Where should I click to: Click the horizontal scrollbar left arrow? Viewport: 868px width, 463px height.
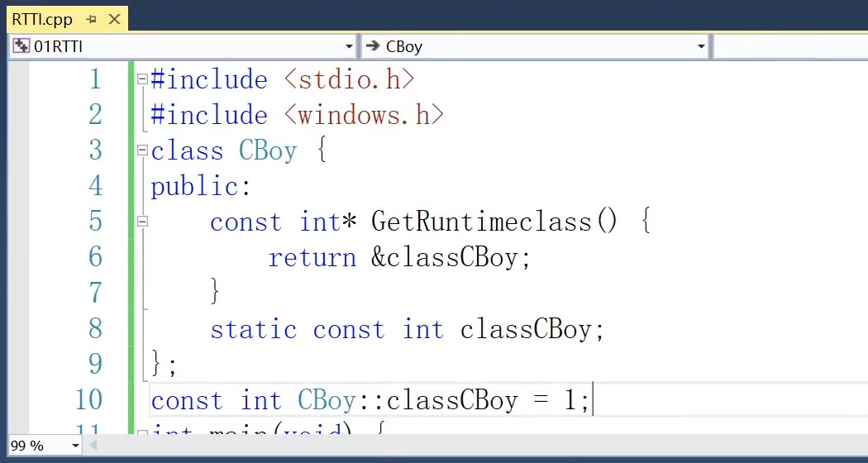(x=93, y=446)
